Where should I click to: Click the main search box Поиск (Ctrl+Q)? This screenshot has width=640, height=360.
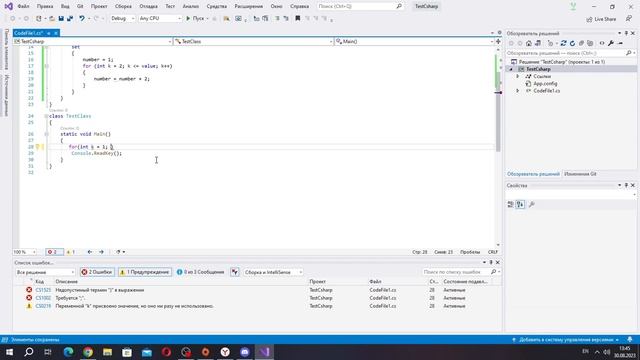coord(360,7)
